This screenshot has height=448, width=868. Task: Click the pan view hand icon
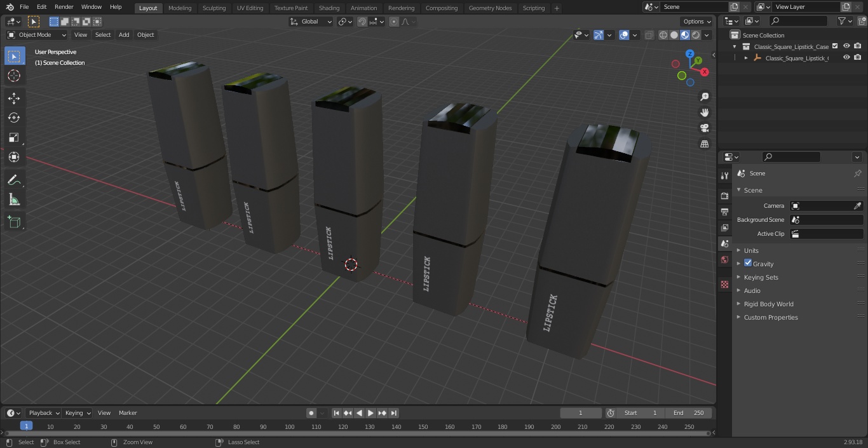point(704,112)
